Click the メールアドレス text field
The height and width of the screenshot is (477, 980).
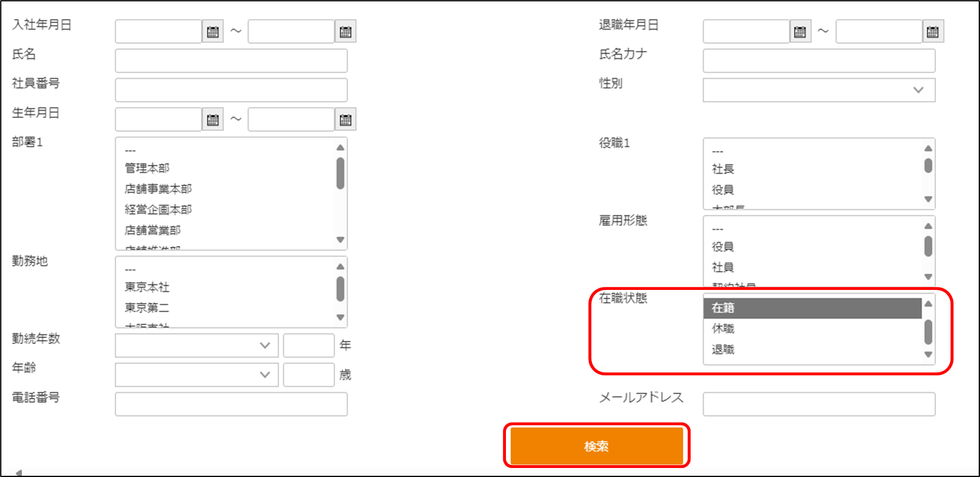point(819,404)
